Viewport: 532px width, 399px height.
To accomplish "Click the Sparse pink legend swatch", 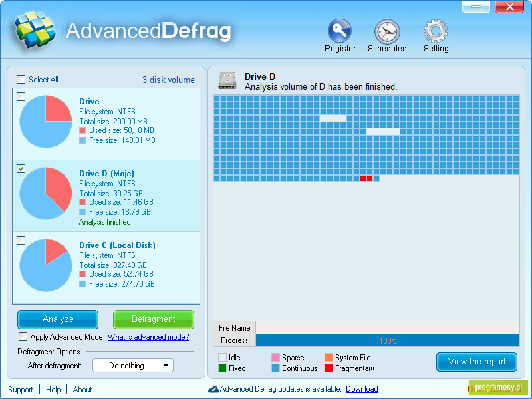I will [275, 358].
